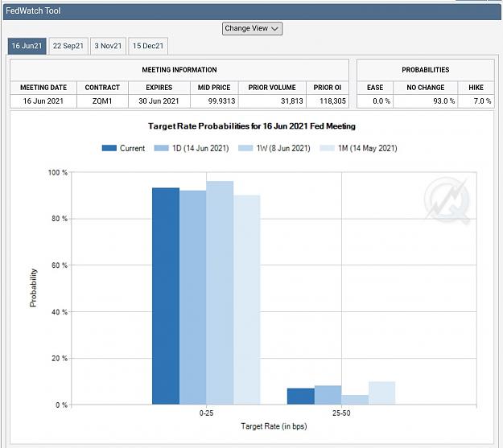Viewport: 503px width, 448px height.
Task: Click the 1M bar for 25-50 bps
Action: (x=381, y=393)
